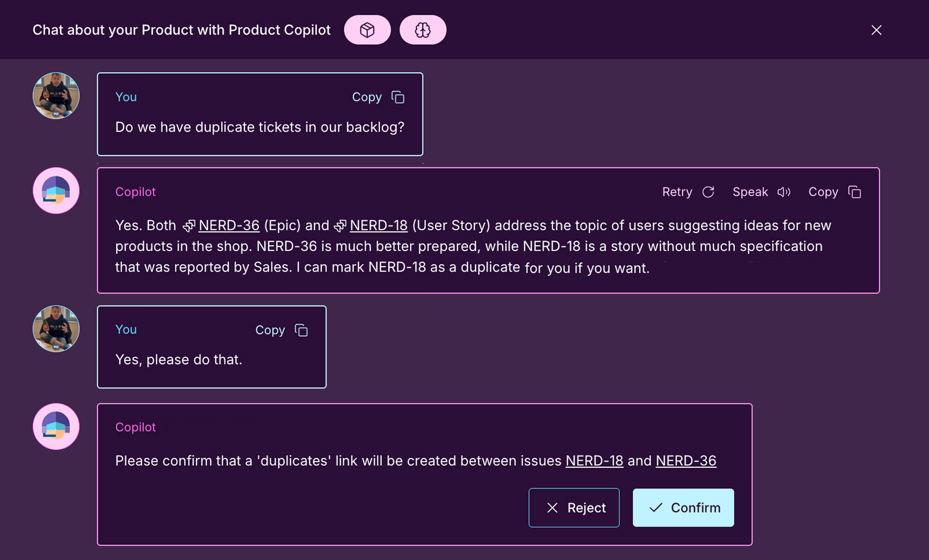Viewport: 929px width, 560px height.
Task: Click your avatar beside second message
Action: coord(56,329)
